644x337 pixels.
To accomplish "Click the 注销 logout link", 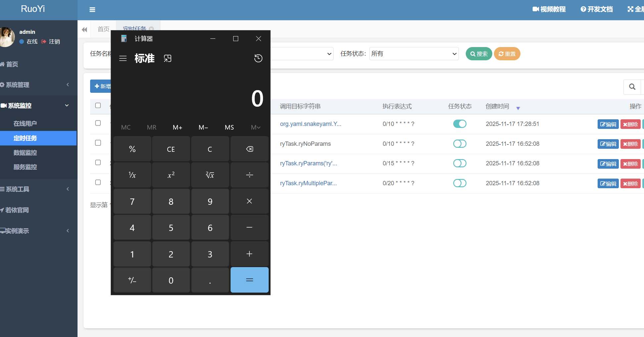I will click(51, 41).
